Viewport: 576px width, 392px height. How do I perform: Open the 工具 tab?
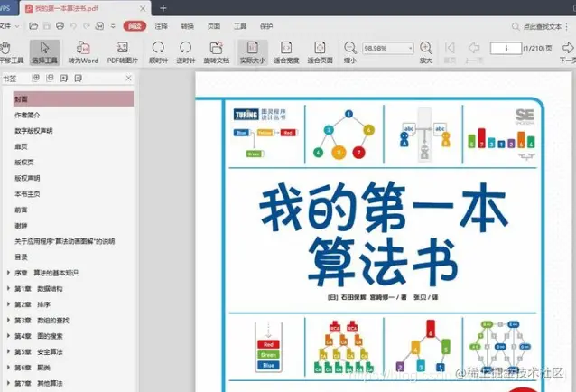click(240, 26)
